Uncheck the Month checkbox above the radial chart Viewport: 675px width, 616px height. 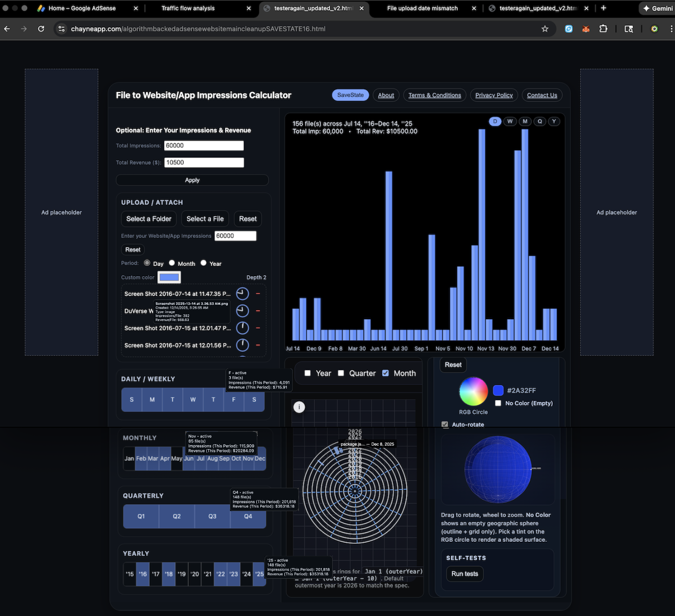pos(385,373)
